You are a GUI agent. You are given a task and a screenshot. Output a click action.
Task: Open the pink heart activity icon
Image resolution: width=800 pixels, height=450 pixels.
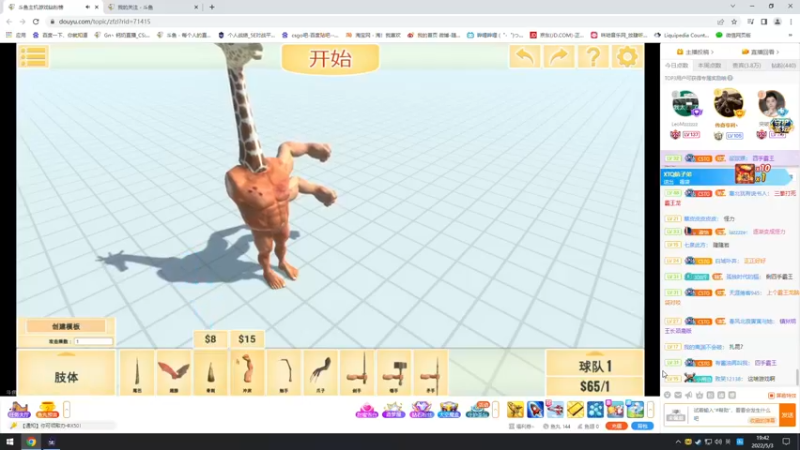[366, 410]
